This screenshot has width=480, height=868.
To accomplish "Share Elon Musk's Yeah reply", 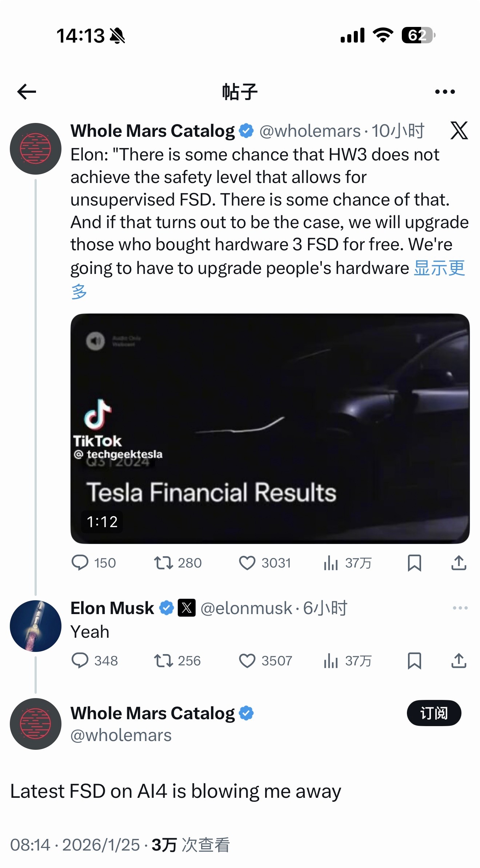I will pyautogui.click(x=459, y=661).
